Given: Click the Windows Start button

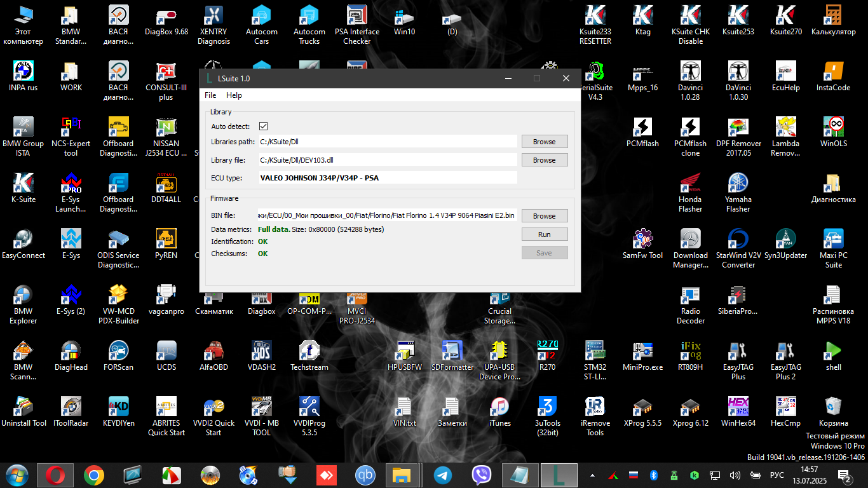Looking at the screenshot, I should [16, 475].
